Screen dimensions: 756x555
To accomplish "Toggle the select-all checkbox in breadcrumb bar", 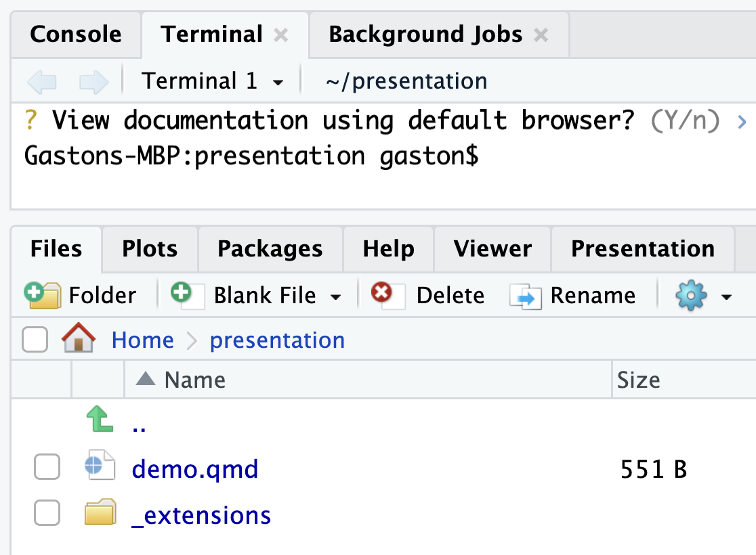I will click(x=35, y=339).
